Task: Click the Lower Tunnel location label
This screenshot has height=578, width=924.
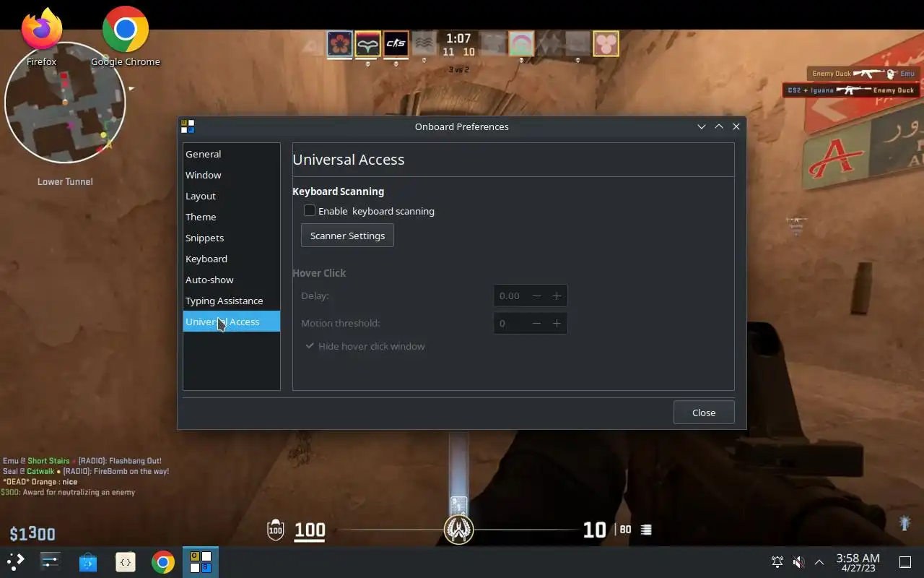Action: 65,181
